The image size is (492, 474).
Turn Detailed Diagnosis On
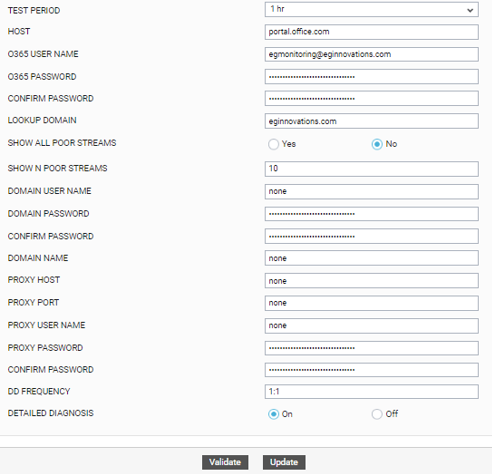[x=273, y=414]
